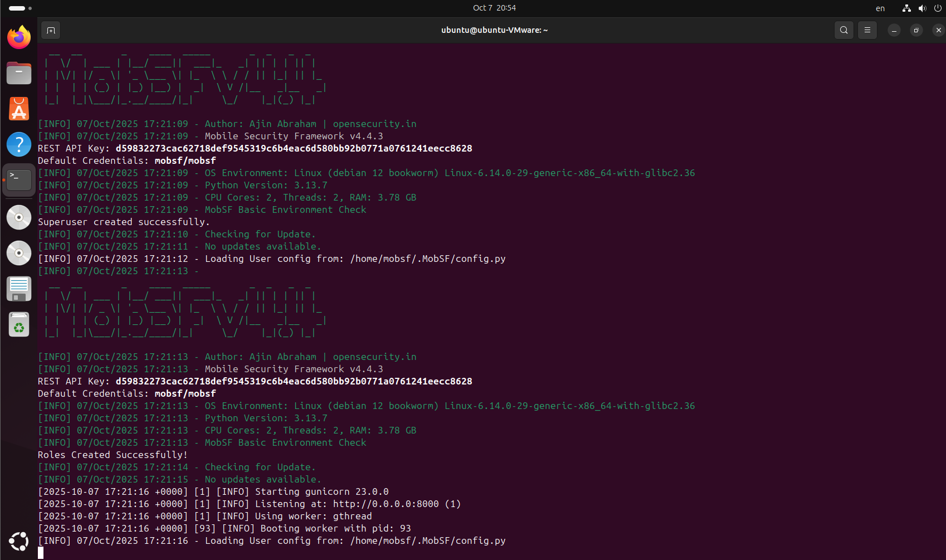Image resolution: width=946 pixels, height=560 pixels.
Task: Open the floppy disk drive icon
Action: 19,289
